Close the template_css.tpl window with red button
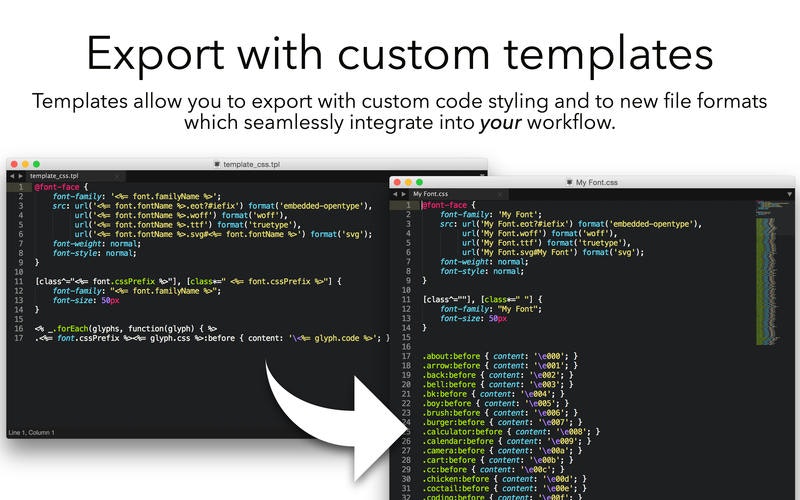This screenshot has width=800, height=500. [x=14, y=164]
